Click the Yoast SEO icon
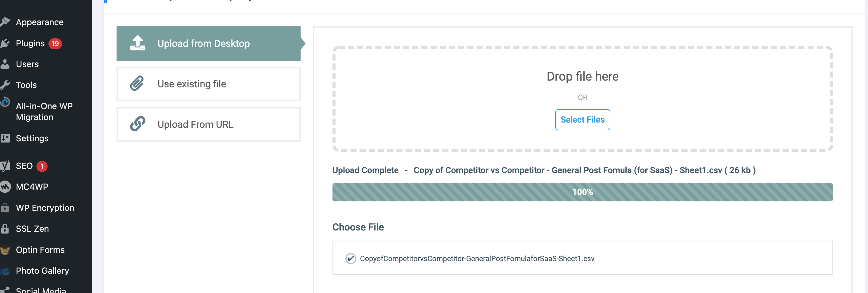This screenshot has width=868, height=293. pyautogui.click(x=5, y=166)
